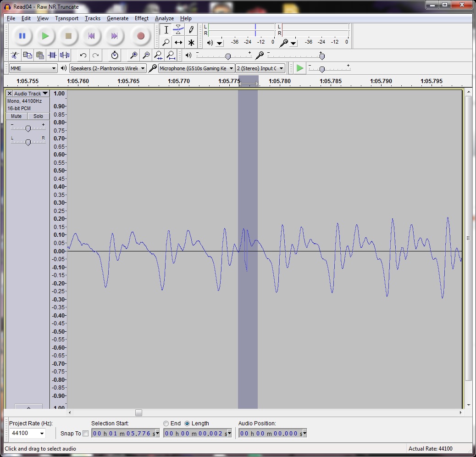The image size is (476, 457).
Task: Stop playback with the Stop button
Action: tap(68, 36)
